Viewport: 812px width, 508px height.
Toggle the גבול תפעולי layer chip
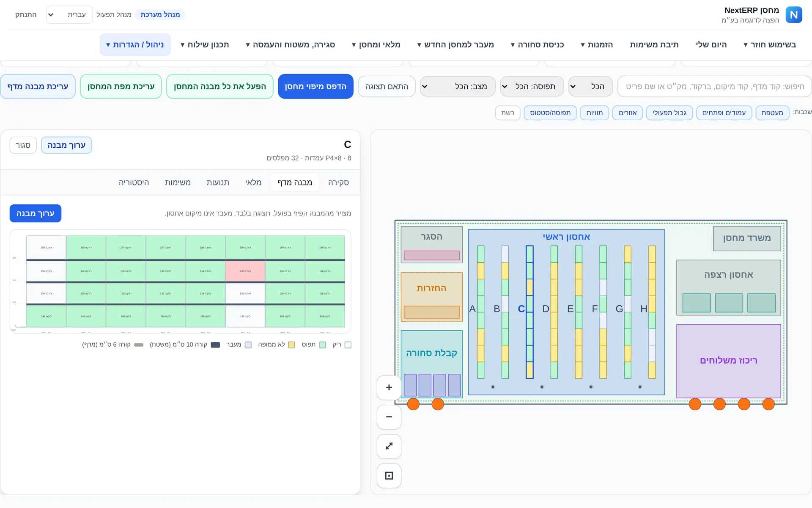(669, 113)
